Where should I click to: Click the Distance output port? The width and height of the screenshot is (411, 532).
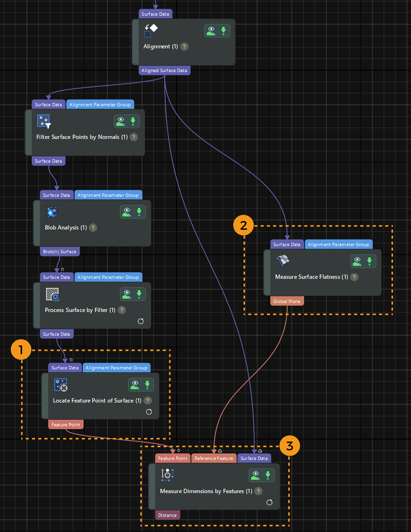[x=167, y=515]
